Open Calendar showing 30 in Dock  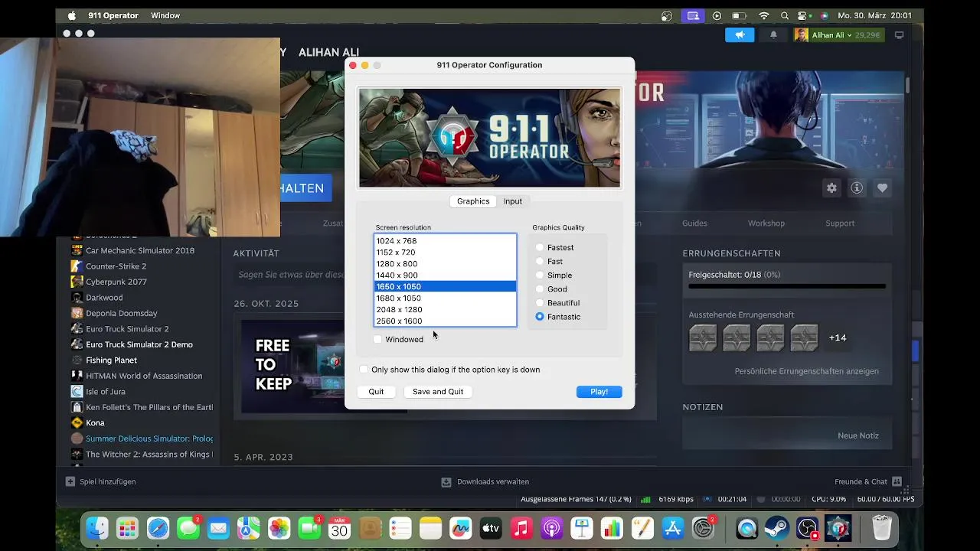click(339, 528)
